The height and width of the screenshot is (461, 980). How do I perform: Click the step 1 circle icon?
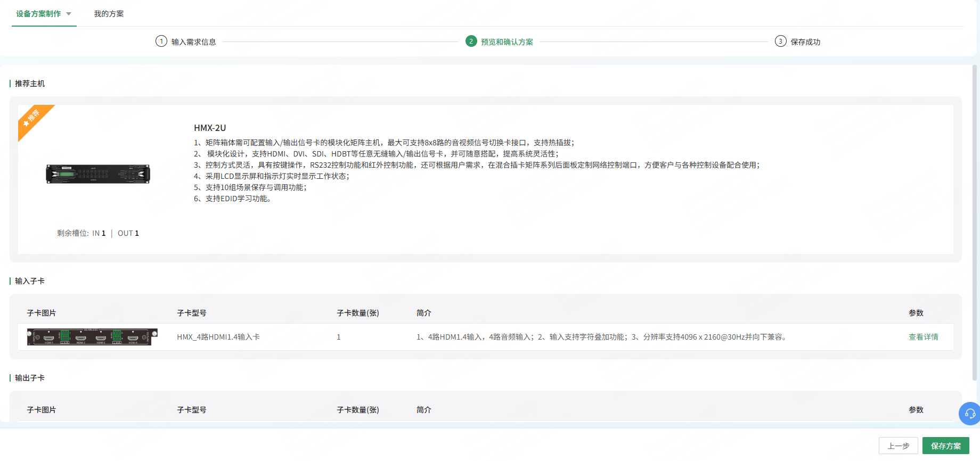click(161, 42)
